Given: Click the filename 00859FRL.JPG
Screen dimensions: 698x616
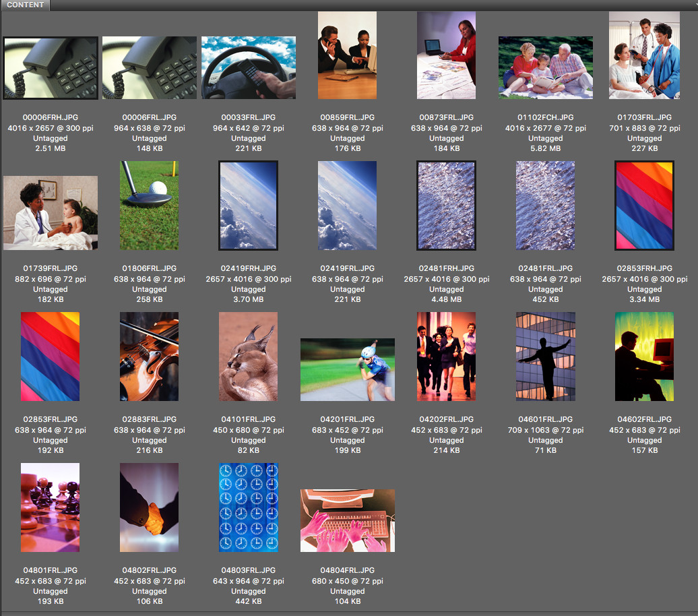Looking at the screenshot, I should 347,117.
